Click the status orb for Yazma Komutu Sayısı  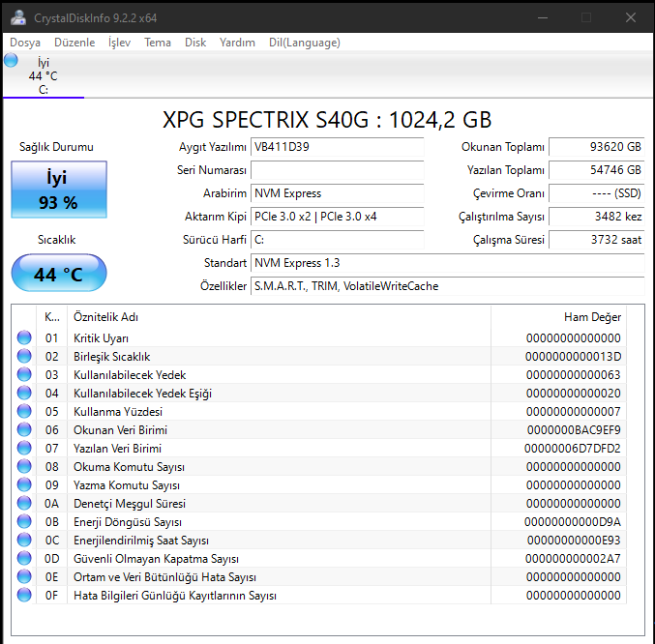tap(24, 484)
